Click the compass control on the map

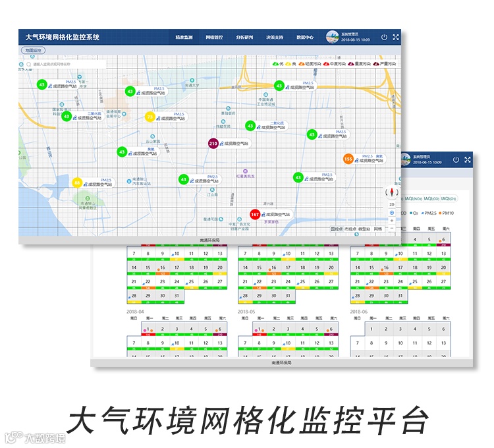click(x=392, y=192)
